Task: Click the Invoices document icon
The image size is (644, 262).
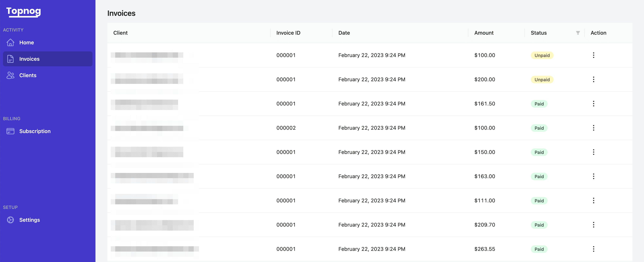Action: (x=10, y=59)
